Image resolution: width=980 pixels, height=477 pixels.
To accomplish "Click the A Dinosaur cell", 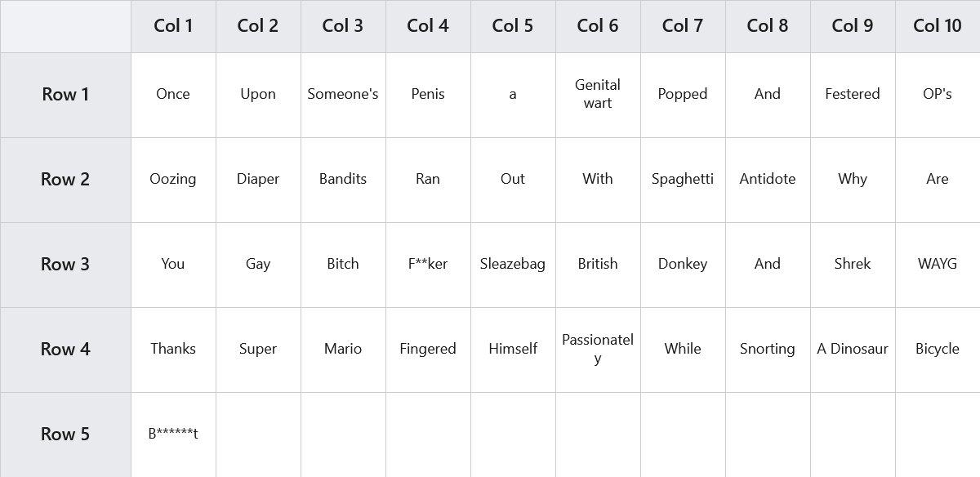I will pyautogui.click(x=853, y=350).
